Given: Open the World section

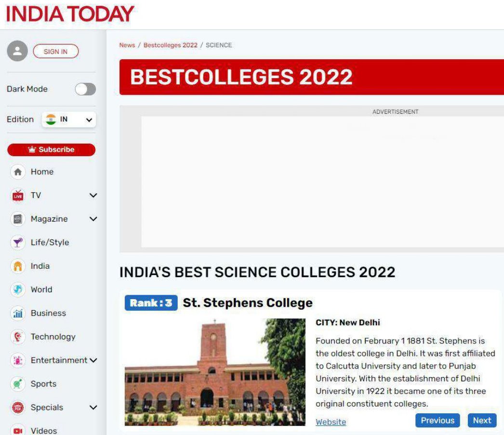Looking at the screenshot, I should click(41, 290).
